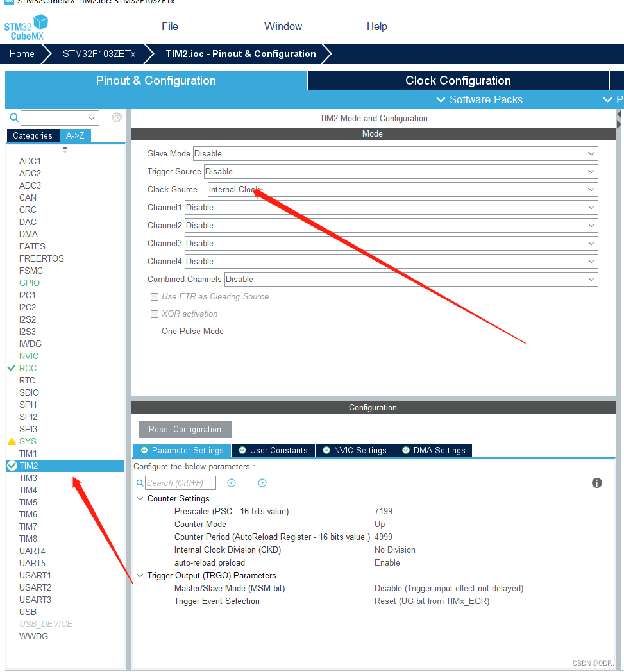This screenshot has height=672, width=624.
Task: Open the Slave Mode dropdown
Action: pyautogui.click(x=395, y=153)
